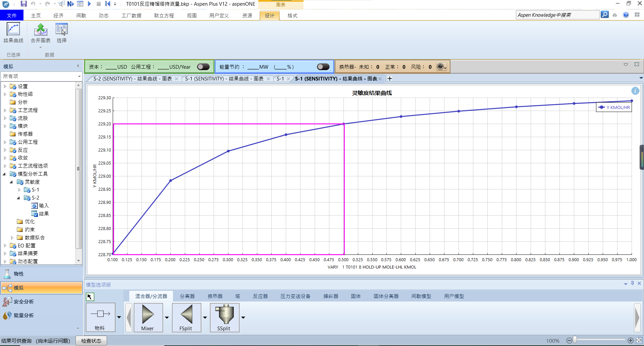This screenshot has height=346, width=644.
Task: Click the 检查状态 button
Action: point(91,341)
